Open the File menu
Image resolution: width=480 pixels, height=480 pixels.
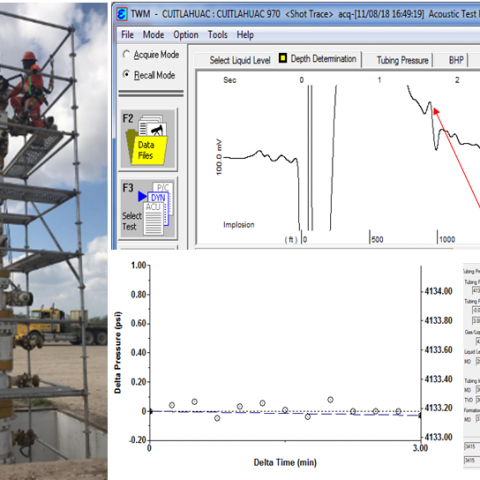127,35
